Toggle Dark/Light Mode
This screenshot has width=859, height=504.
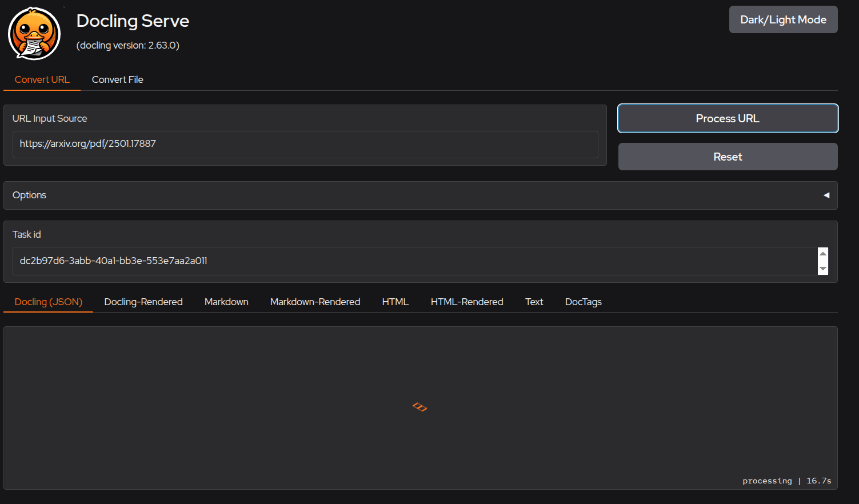(783, 20)
